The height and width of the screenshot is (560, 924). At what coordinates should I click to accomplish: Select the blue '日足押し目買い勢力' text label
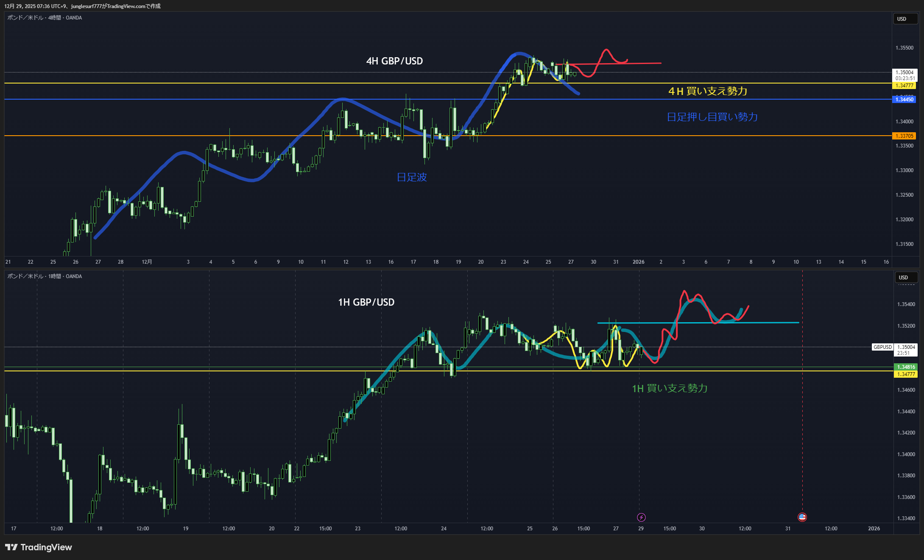712,117
